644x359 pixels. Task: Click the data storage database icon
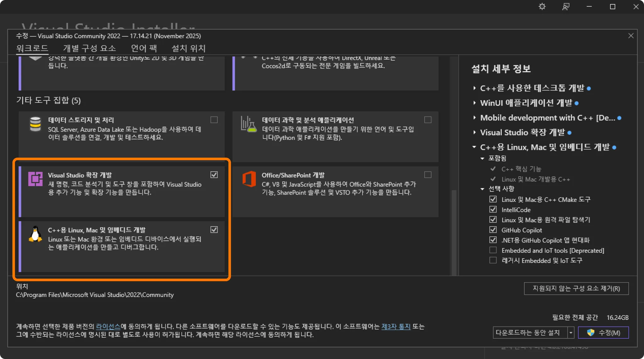click(x=35, y=124)
